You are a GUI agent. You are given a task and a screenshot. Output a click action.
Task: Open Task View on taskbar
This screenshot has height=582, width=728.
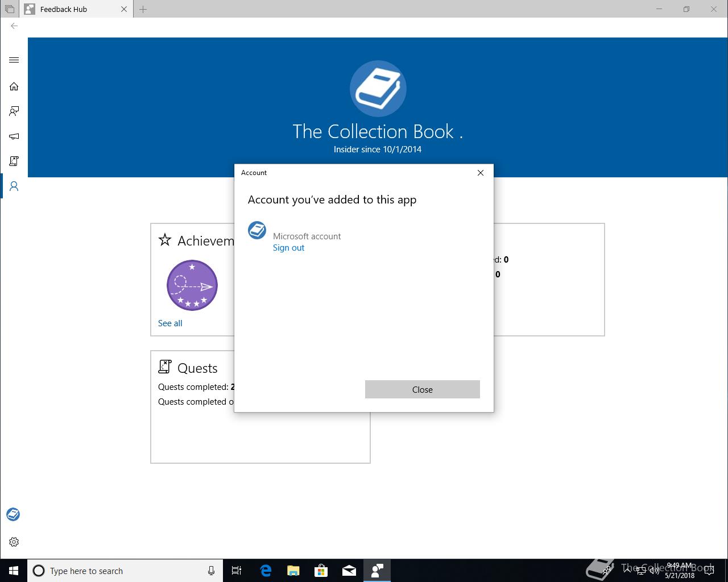[237, 571]
